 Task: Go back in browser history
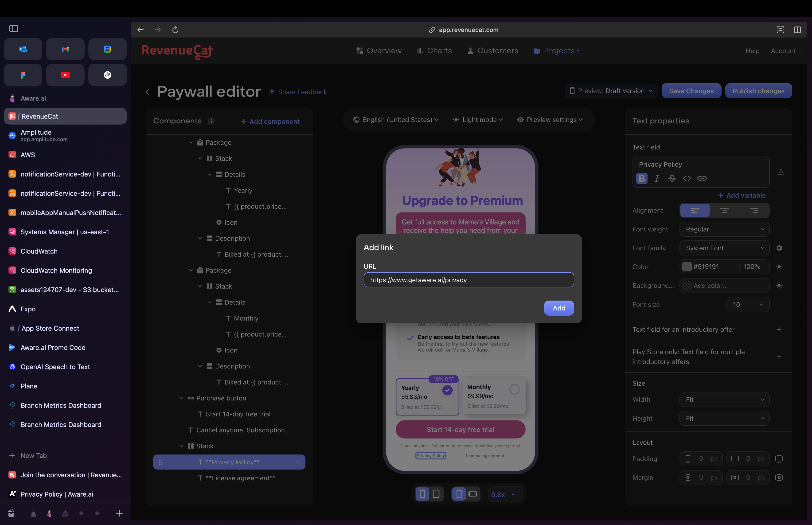pyautogui.click(x=140, y=30)
